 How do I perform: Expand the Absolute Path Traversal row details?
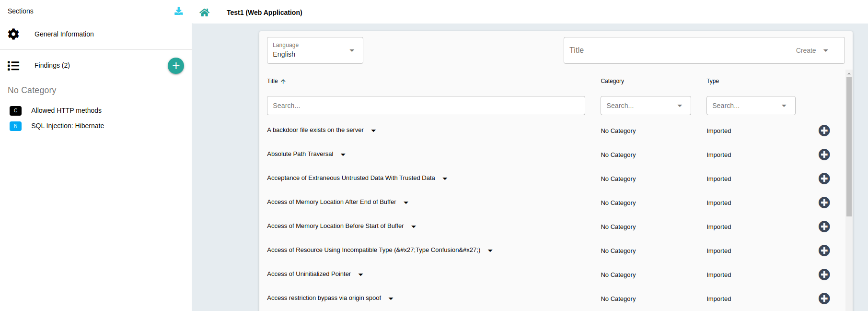(343, 155)
